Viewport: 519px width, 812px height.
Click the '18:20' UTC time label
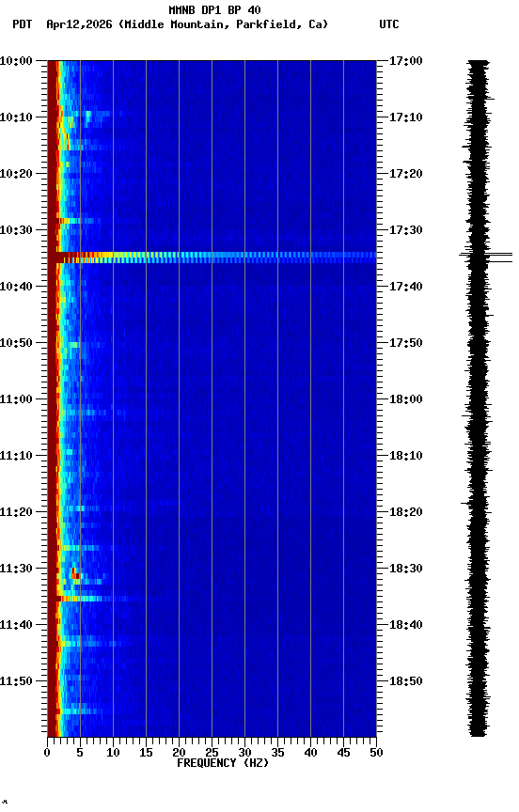coord(405,512)
